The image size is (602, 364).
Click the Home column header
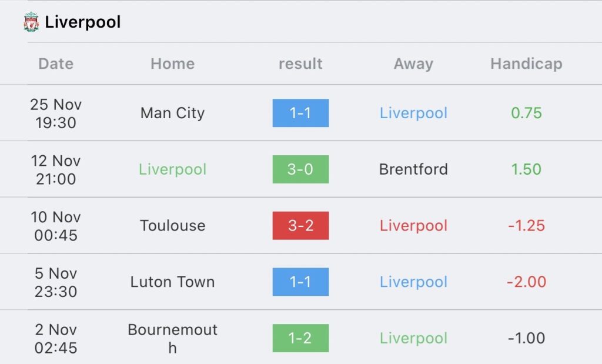[172, 64]
